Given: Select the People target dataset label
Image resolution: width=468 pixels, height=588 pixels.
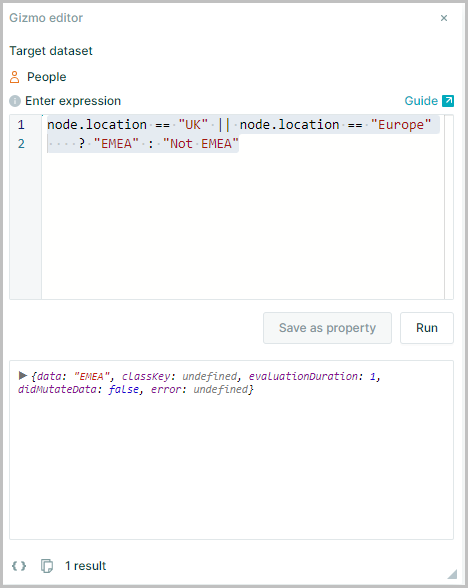Looking at the screenshot, I should tap(46, 77).
